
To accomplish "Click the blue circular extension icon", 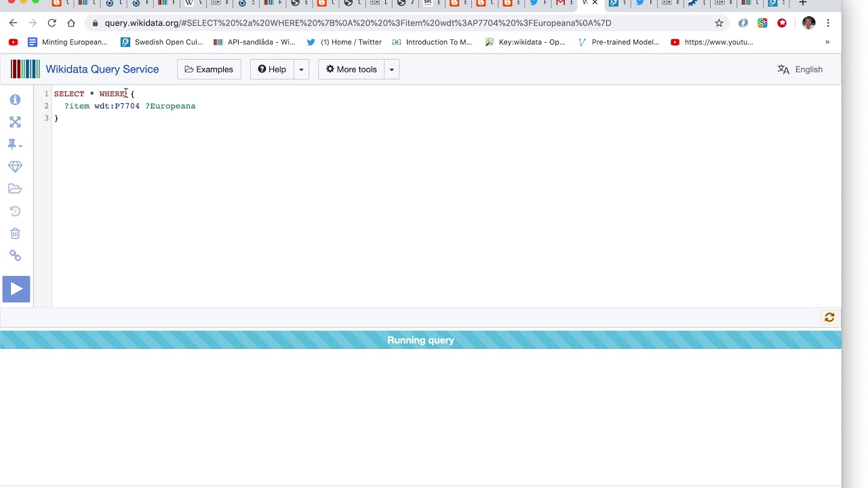I will click(x=743, y=23).
